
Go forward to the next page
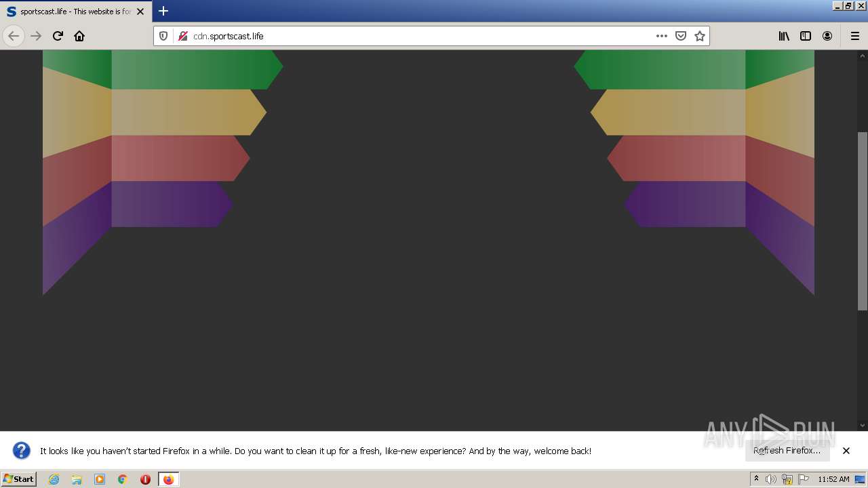click(x=36, y=36)
